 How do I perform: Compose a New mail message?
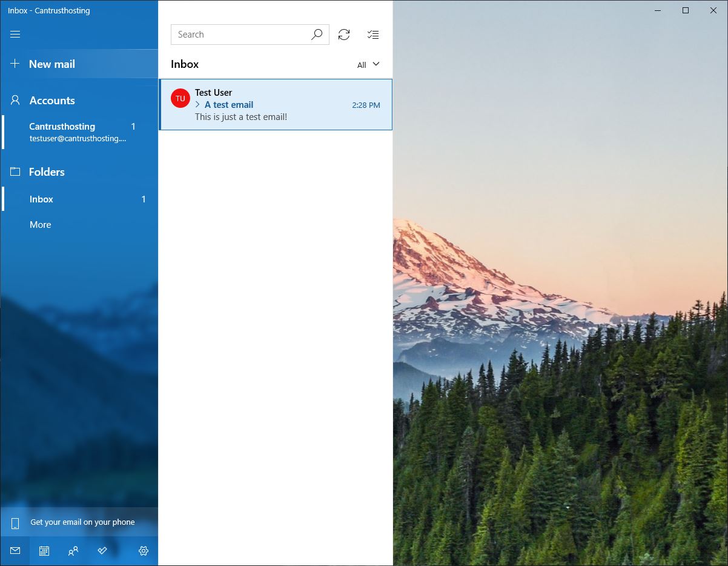coord(79,64)
